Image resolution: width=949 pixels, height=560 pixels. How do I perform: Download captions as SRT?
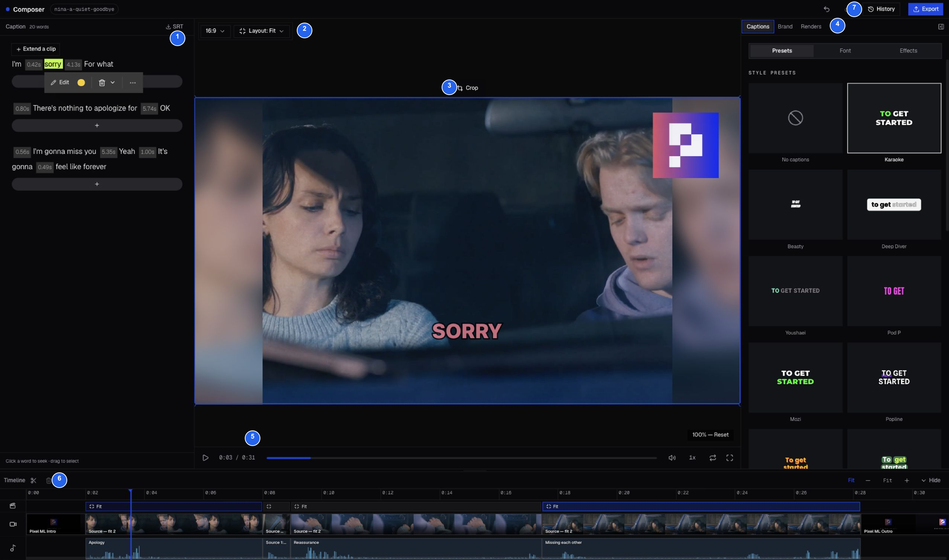[174, 27]
